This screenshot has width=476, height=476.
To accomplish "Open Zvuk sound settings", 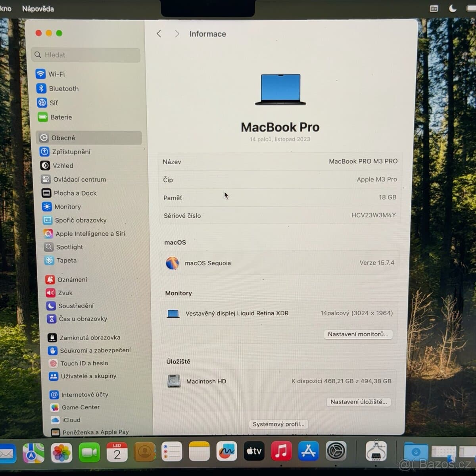I will [x=59, y=293].
